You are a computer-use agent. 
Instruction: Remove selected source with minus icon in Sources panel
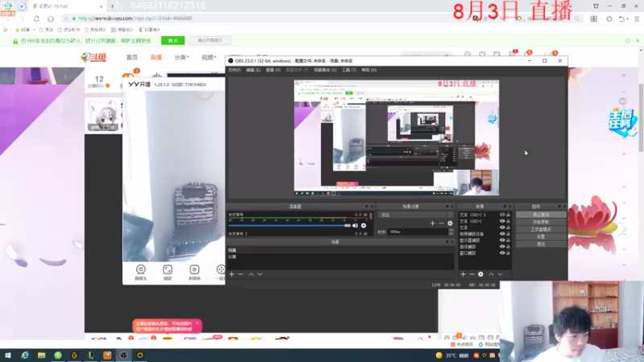(472, 274)
